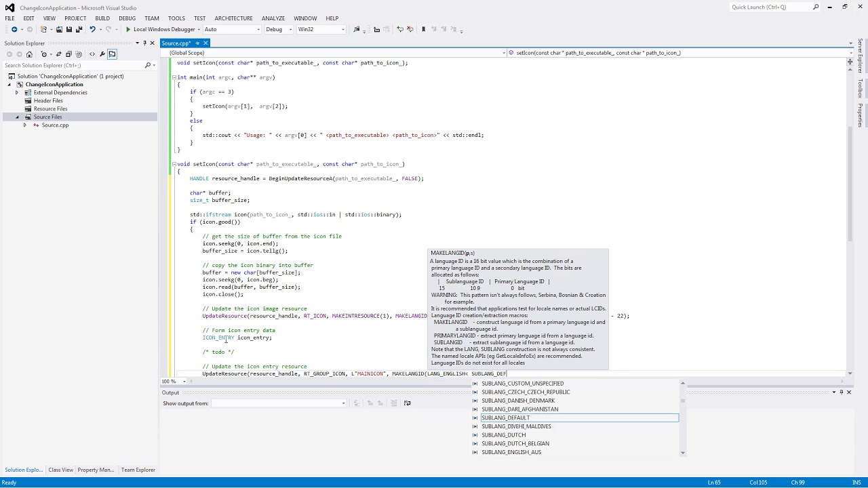Click the Find in Files toolbar icon
This screenshot has width=868, height=488.
357,29
